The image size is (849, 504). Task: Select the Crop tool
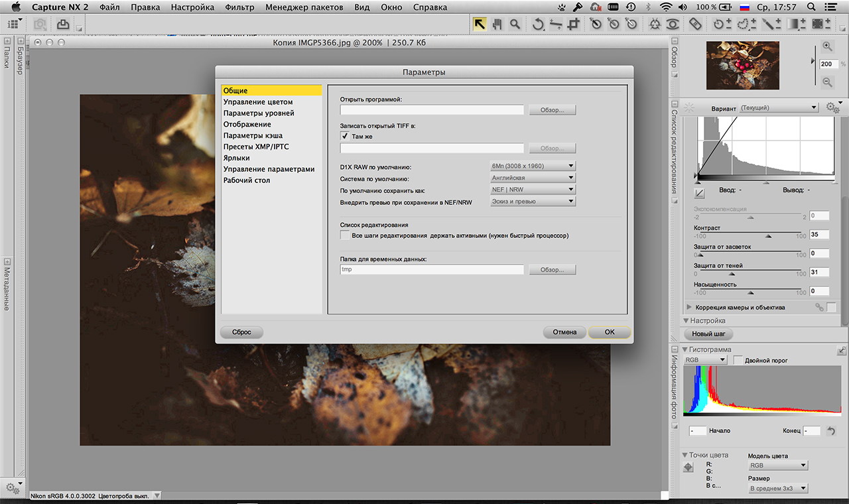point(574,24)
